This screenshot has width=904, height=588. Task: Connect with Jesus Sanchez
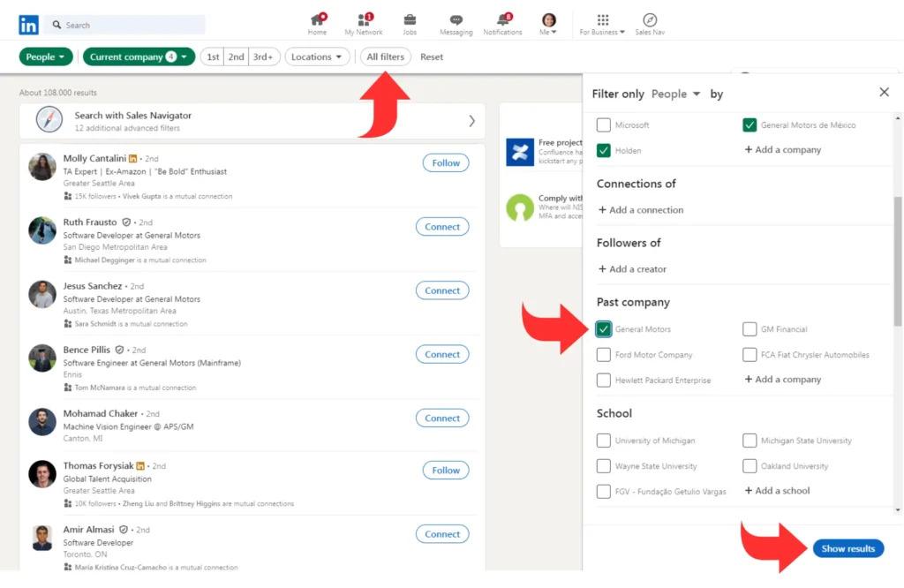442,290
